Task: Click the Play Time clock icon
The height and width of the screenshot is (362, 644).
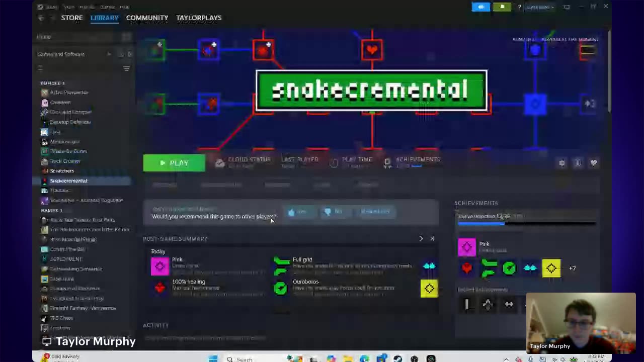Action: coord(334,163)
